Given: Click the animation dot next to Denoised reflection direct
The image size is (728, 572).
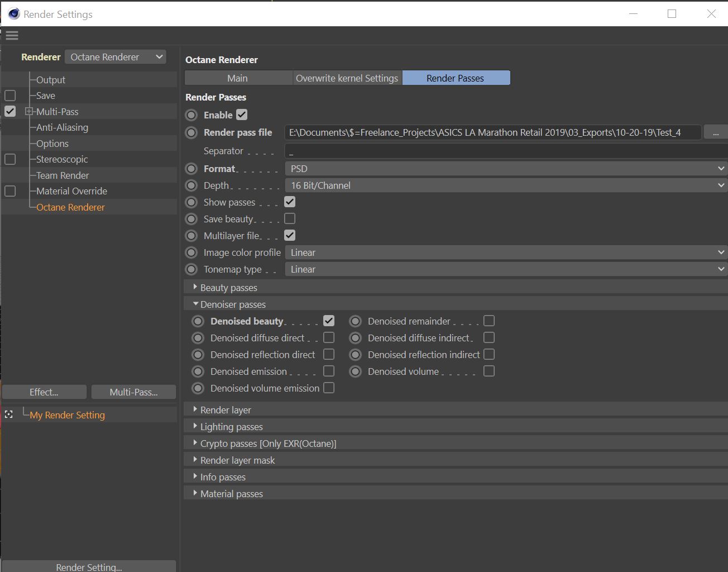Looking at the screenshot, I should pyautogui.click(x=198, y=355).
